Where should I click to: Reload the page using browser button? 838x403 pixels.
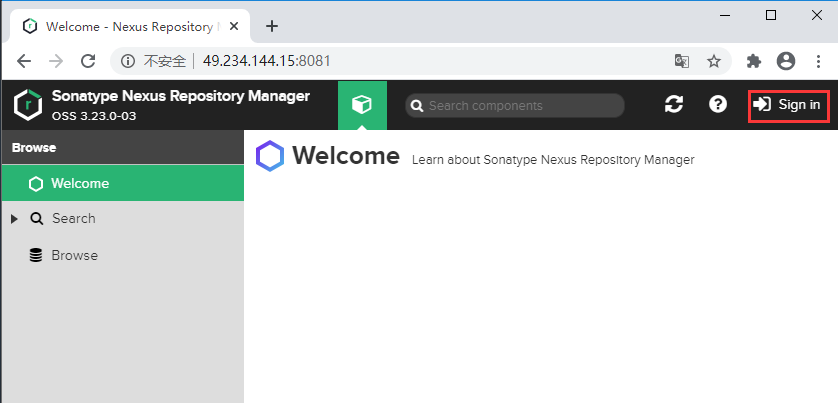tap(88, 61)
